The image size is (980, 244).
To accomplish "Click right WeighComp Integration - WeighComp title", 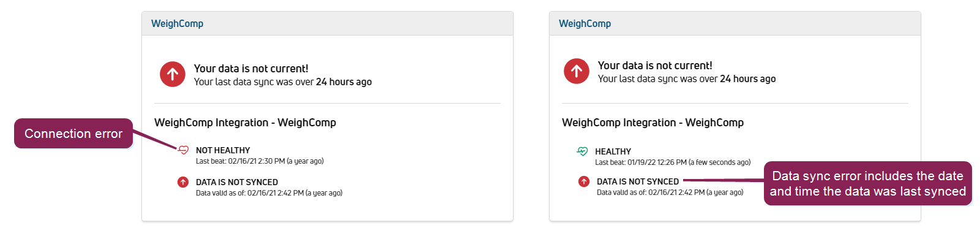I will pyautogui.click(x=653, y=123).
